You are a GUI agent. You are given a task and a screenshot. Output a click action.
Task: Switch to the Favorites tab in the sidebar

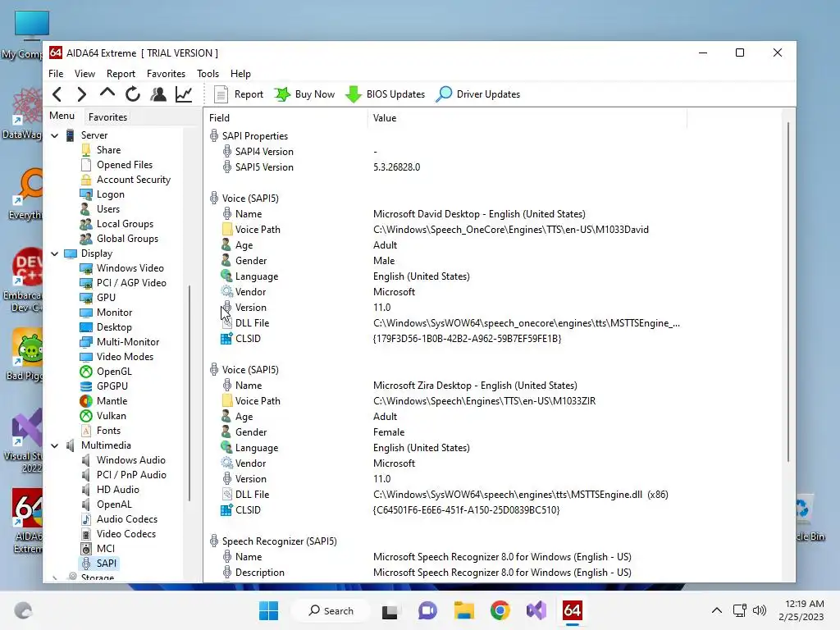tap(107, 116)
